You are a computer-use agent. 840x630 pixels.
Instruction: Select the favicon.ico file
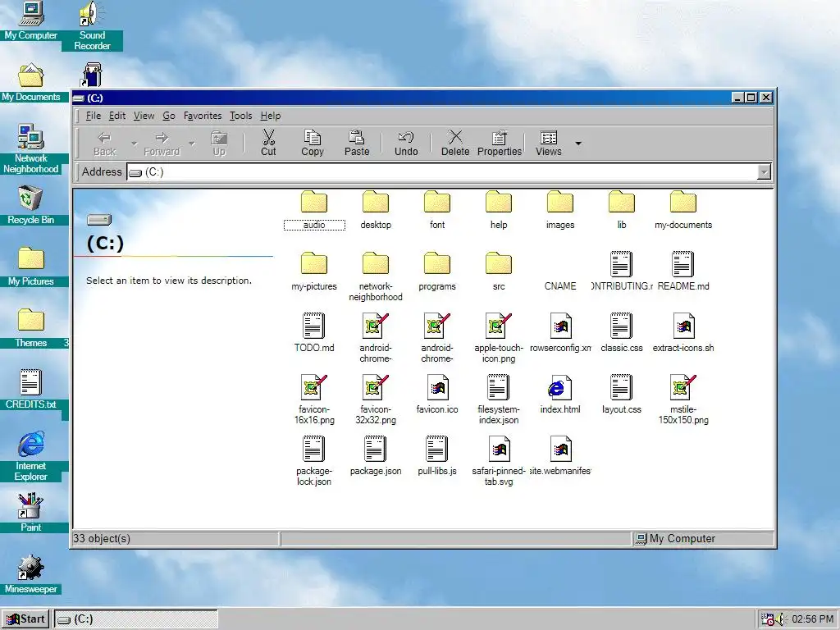[x=437, y=395]
